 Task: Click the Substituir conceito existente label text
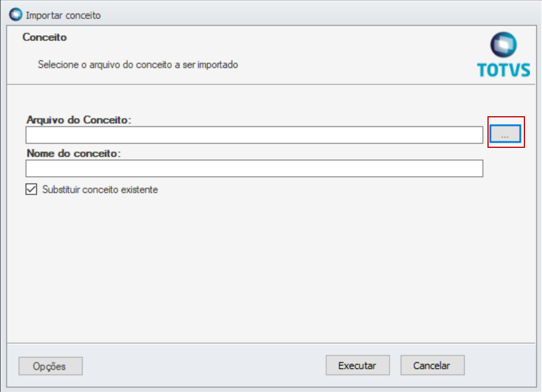(x=100, y=190)
